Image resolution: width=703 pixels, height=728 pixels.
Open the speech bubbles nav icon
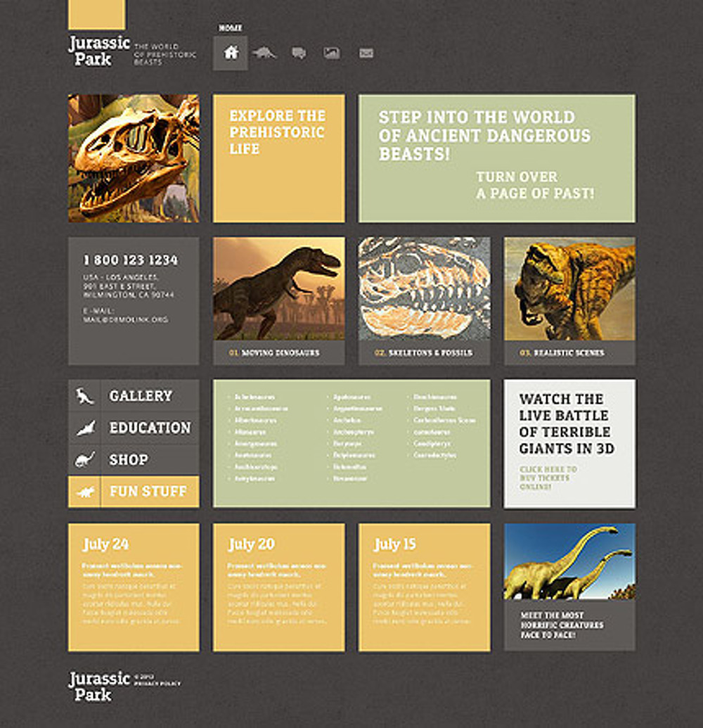(x=298, y=53)
